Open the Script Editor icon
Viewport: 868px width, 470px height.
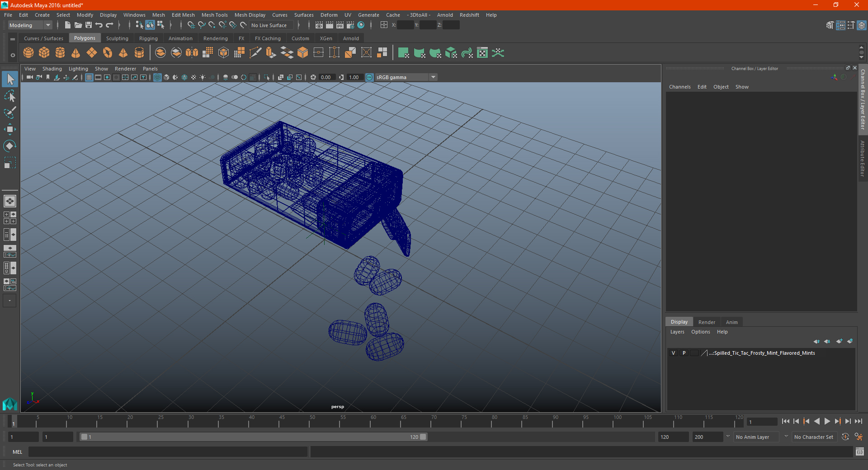tap(860, 451)
